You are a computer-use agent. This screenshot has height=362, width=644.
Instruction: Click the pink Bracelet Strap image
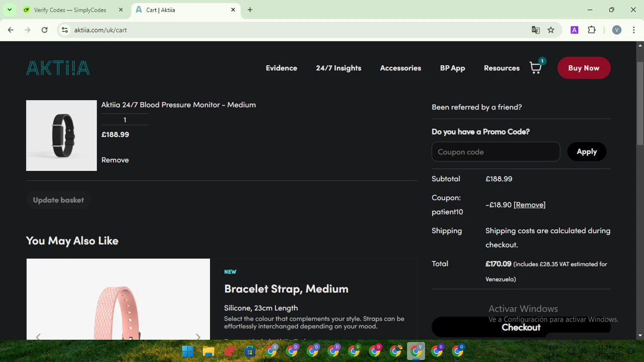(118, 299)
